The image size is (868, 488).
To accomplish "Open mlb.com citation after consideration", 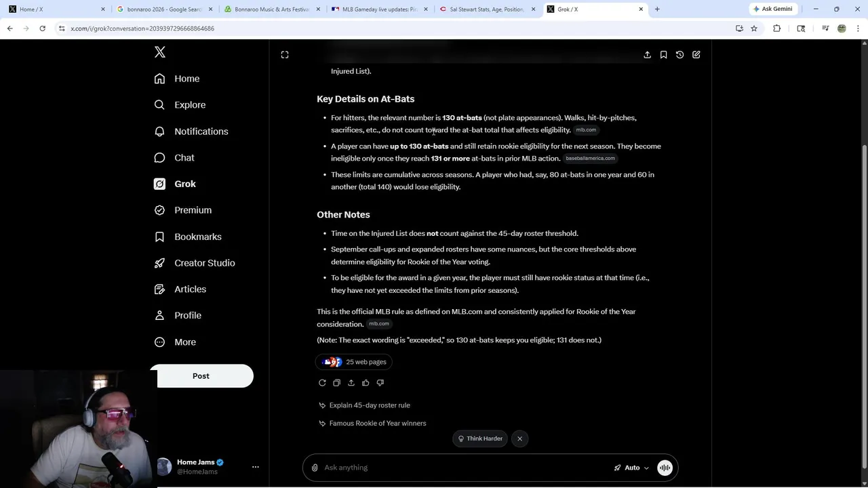I will [378, 324].
